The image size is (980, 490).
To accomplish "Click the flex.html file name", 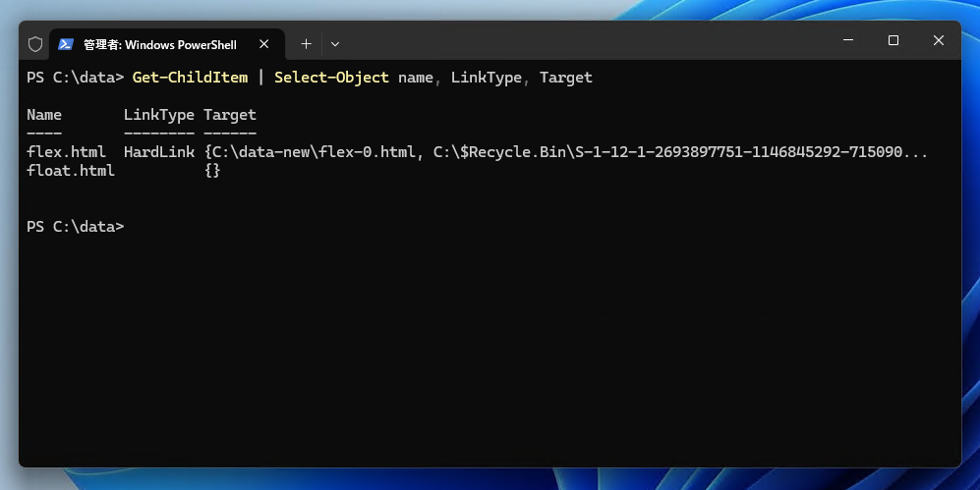I will pyautogui.click(x=66, y=151).
